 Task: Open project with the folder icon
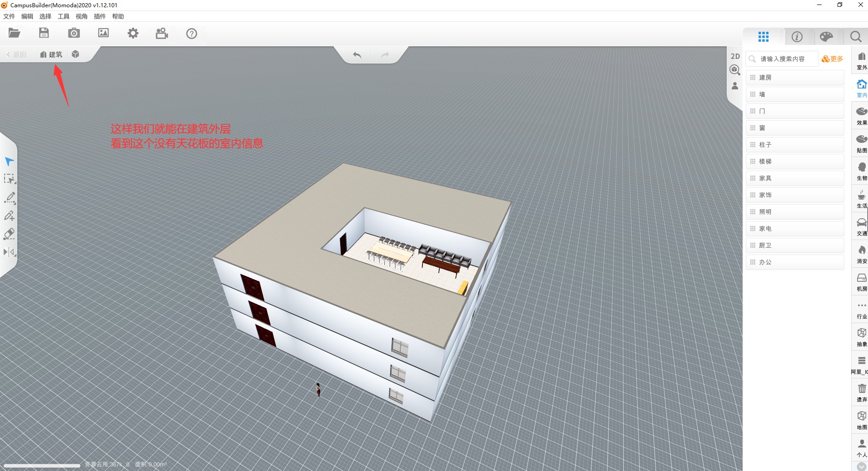15,33
